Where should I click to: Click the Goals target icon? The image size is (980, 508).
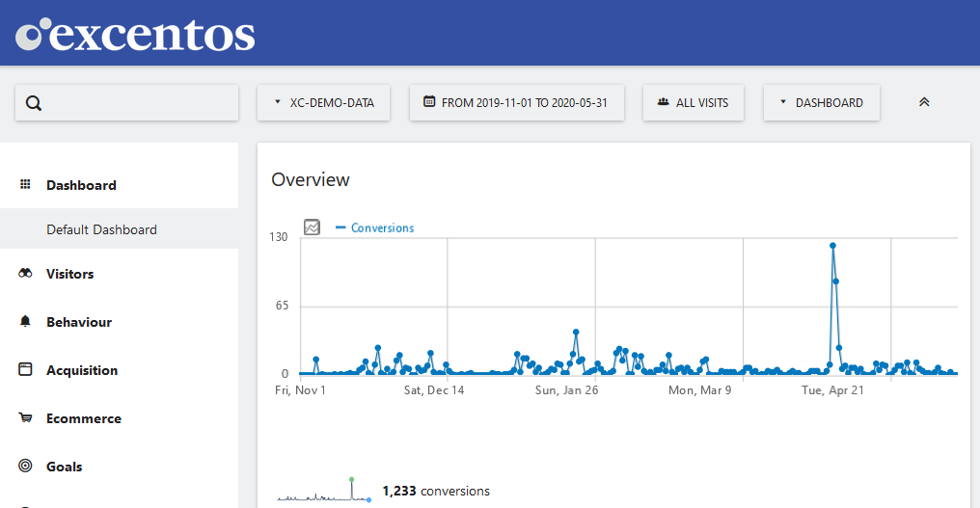point(26,467)
